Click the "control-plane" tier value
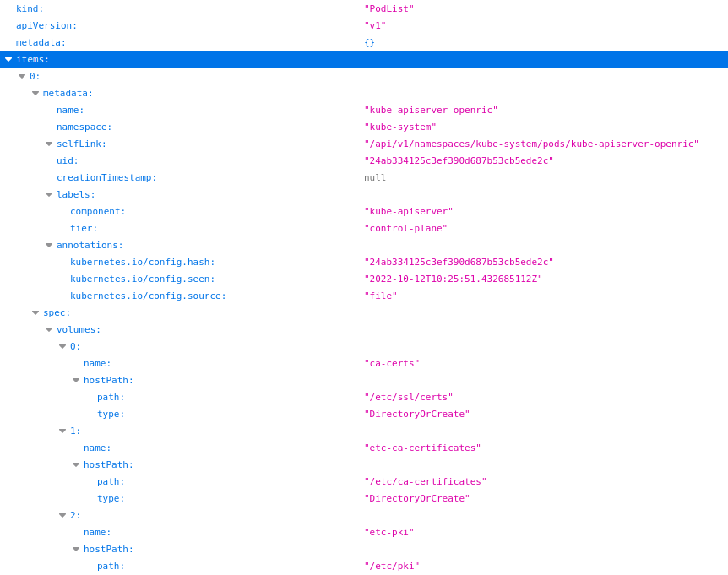Screen dimensions: 728x575 pos(405,228)
